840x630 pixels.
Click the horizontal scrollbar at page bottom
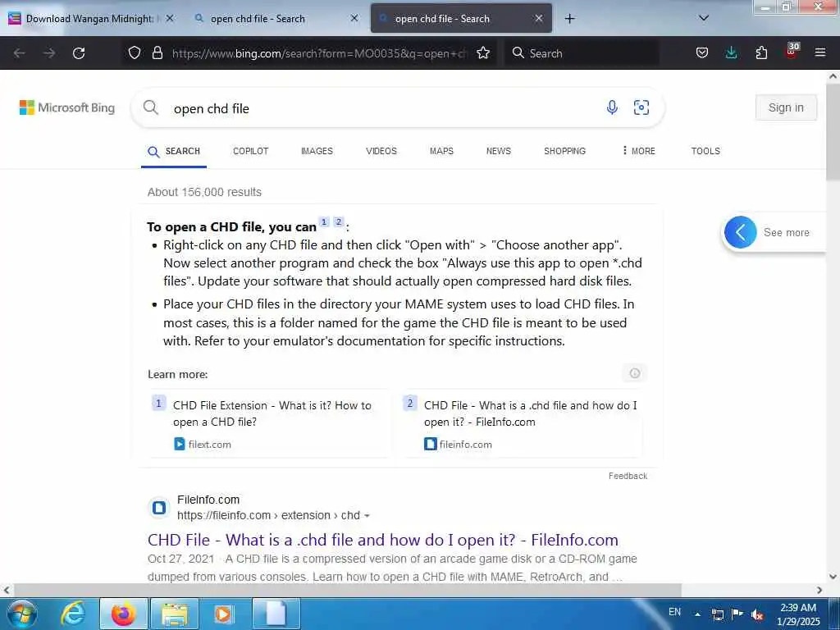pyautogui.click(x=347, y=590)
